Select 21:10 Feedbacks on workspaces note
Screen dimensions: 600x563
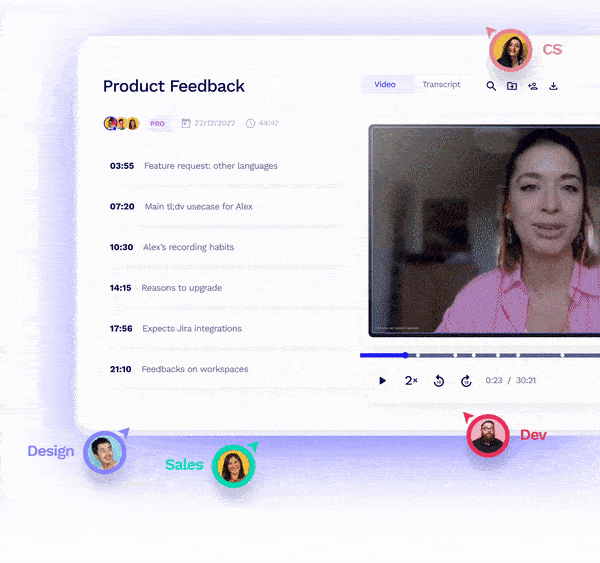(x=179, y=369)
